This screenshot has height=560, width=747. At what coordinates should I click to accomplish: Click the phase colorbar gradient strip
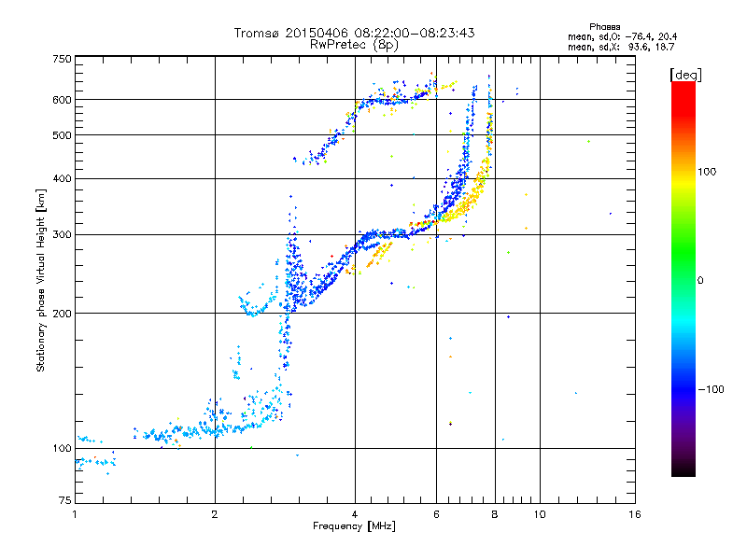click(x=684, y=278)
